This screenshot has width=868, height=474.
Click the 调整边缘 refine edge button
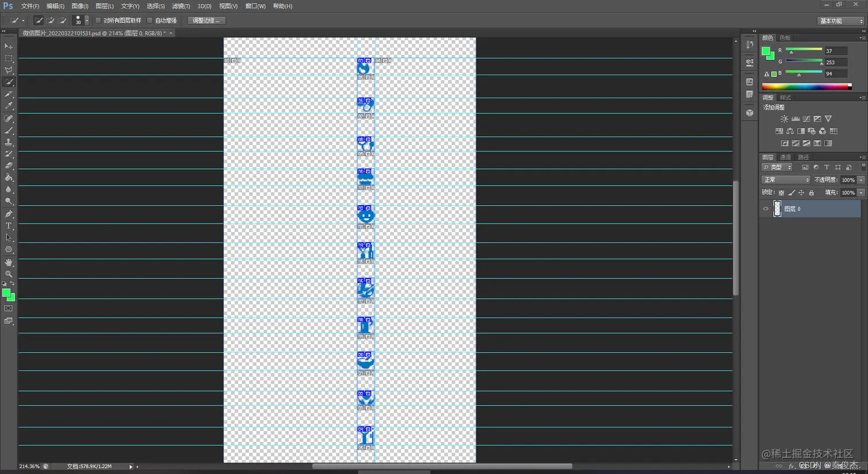tap(206, 20)
